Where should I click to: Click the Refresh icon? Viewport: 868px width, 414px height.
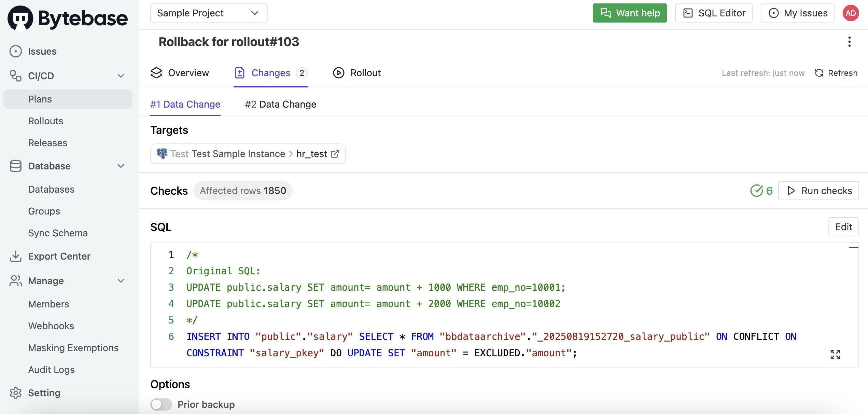(x=819, y=73)
